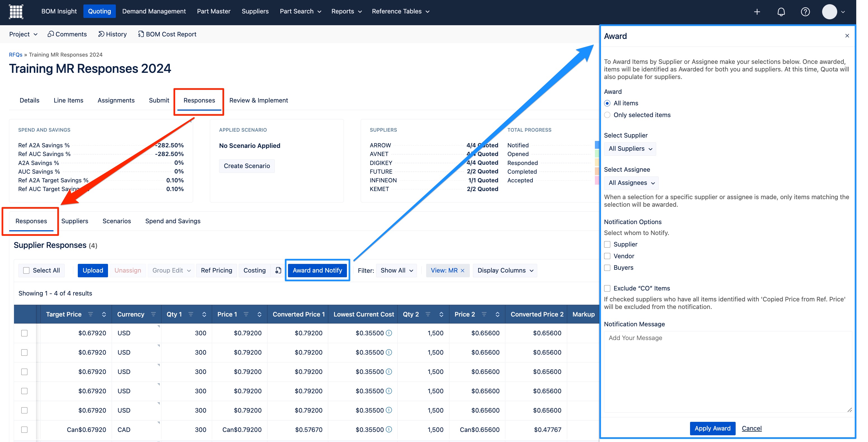This screenshot has height=442, width=868.
Task: Check the Supplier notification checkbox
Action: pyautogui.click(x=607, y=244)
